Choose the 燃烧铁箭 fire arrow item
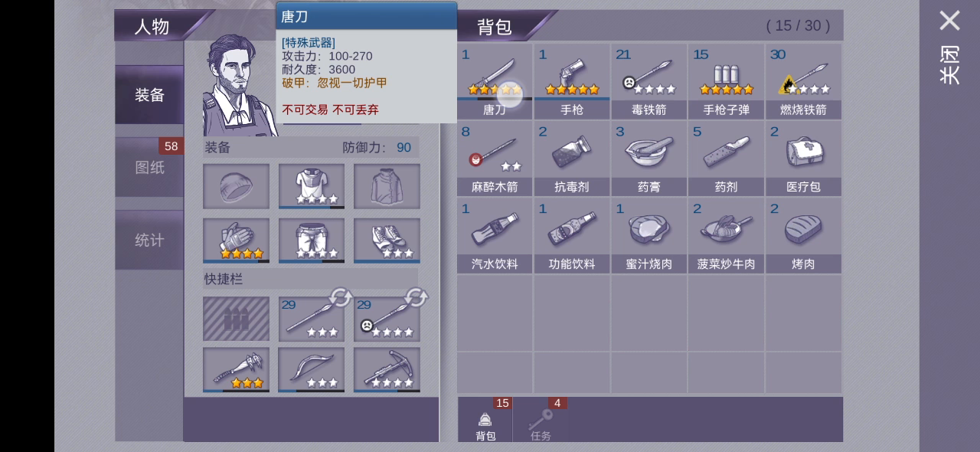This screenshot has width=980, height=452. (x=803, y=81)
